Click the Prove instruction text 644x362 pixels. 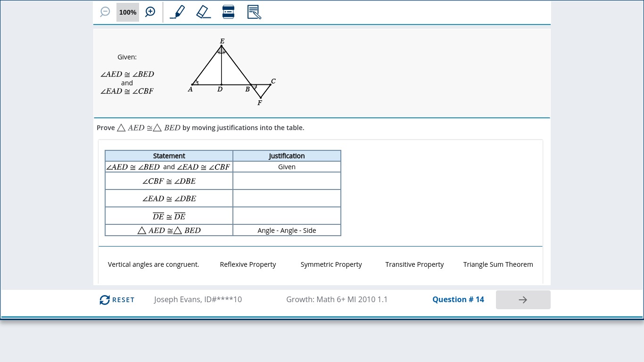[200, 128]
